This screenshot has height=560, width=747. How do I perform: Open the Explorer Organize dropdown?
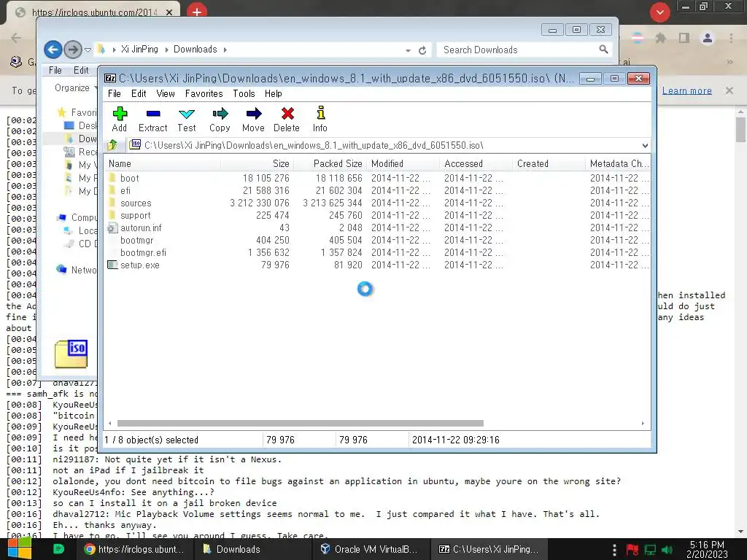pos(75,88)
